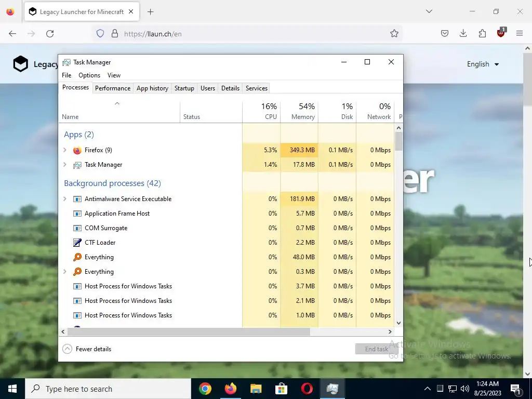Reload the page in Firefox
The width and height of the screenshot is (532, 399).
[50, 34]
